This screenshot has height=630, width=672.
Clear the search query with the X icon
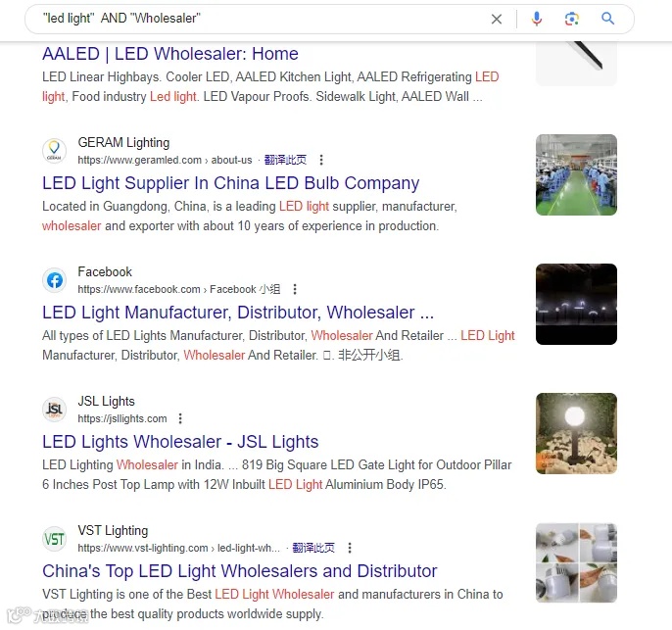[497, 19]
